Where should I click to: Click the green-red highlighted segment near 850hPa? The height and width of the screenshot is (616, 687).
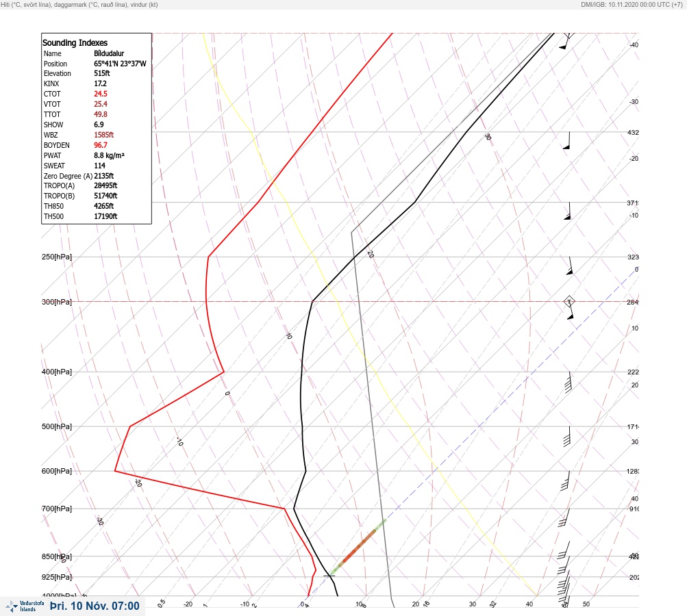tap(358, 548)
